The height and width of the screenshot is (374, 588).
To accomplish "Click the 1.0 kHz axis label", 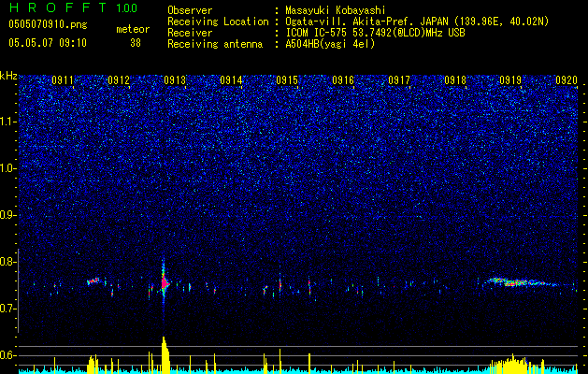I will 8,168.
